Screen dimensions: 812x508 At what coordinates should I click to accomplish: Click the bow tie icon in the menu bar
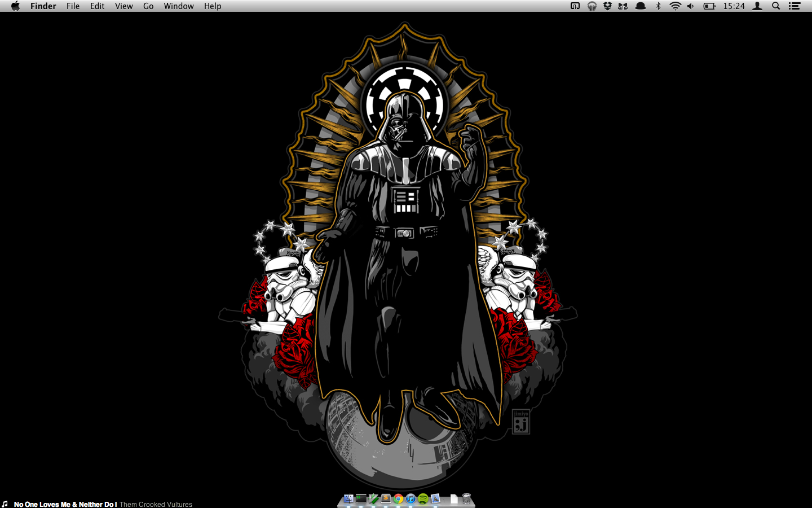coord(623,6)
